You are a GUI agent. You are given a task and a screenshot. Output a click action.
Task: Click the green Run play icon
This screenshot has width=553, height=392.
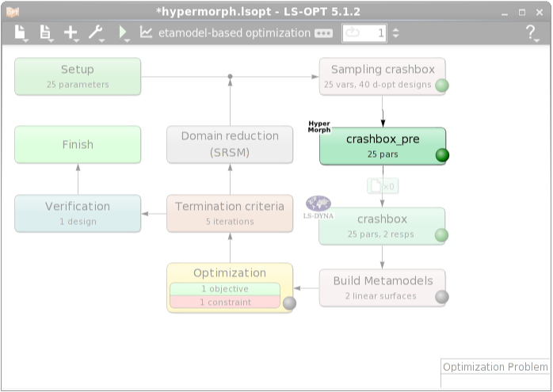click(123, 32)
